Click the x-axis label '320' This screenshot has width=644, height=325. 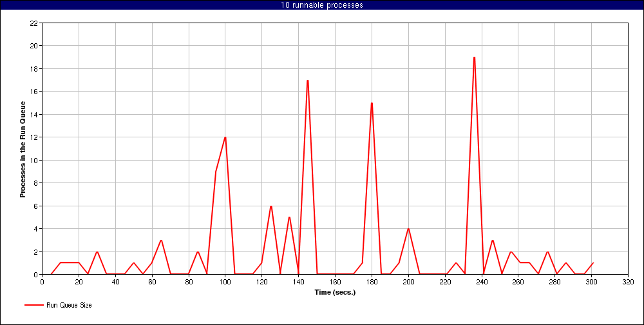pyautogui.click(x=628, y=282)
